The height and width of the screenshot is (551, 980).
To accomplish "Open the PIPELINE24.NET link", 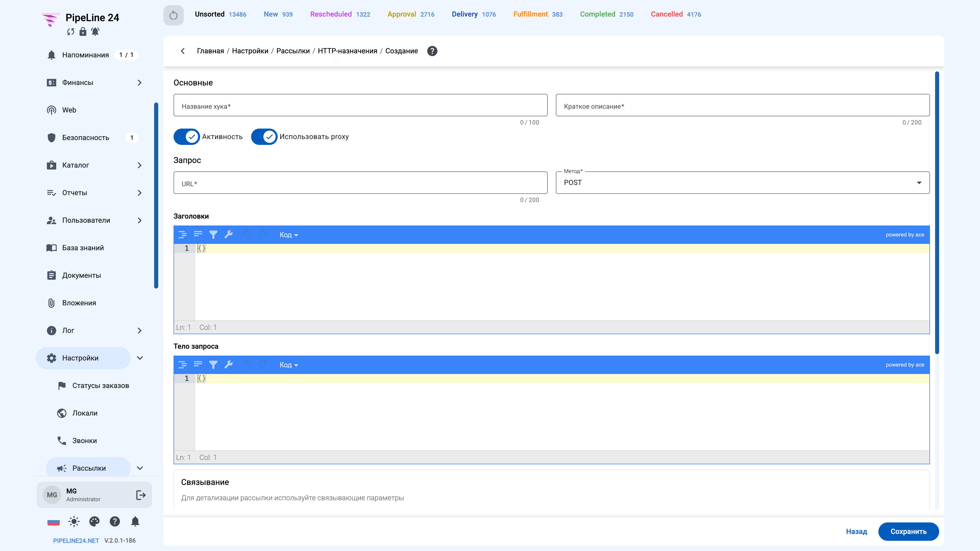I will [x=76, y=540].
